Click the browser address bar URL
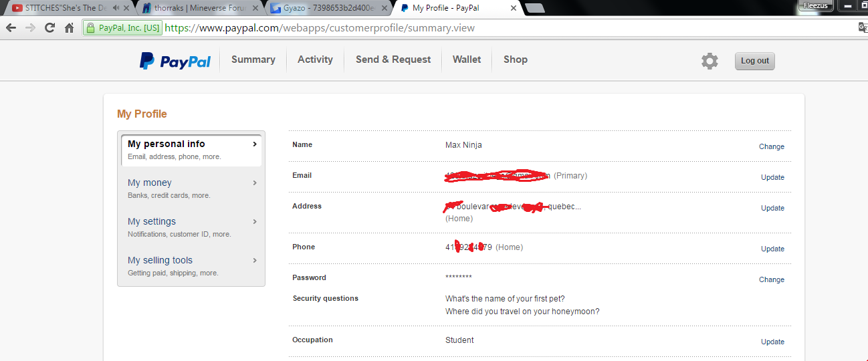Viewport: 868px width, 361px height. point(320,28)
